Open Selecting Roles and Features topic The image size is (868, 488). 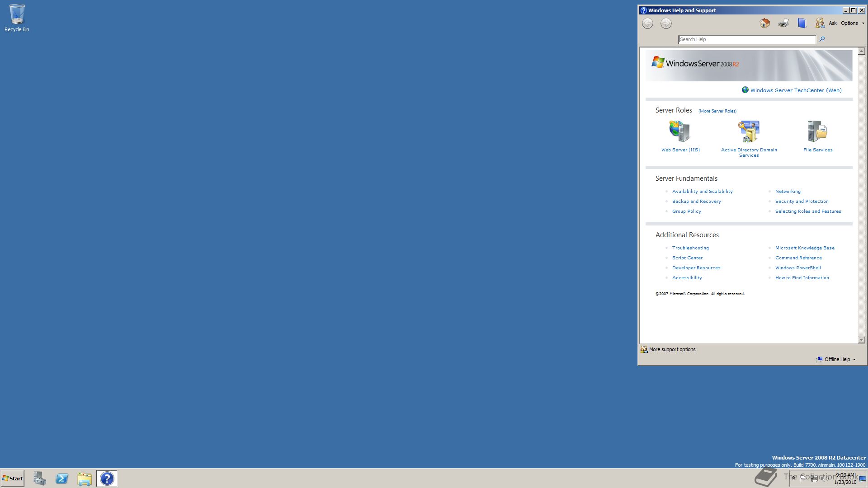tap(808, 211)
